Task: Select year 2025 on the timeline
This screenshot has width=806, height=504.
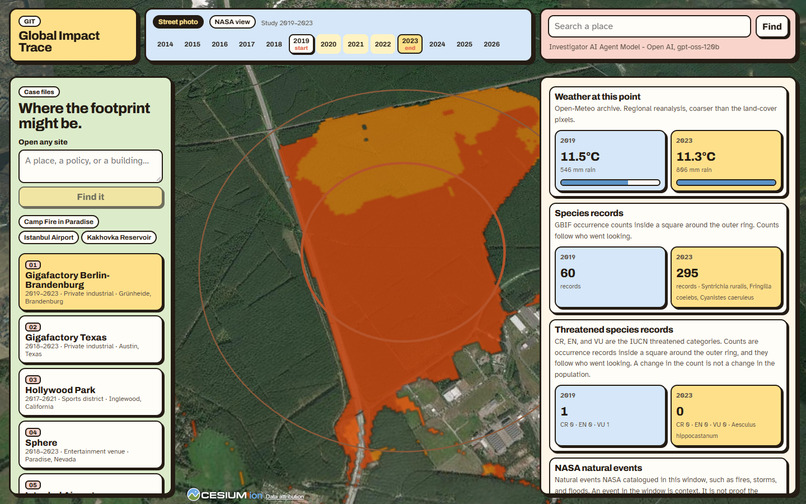Action: pyautogui.click(x=465, y=44)
